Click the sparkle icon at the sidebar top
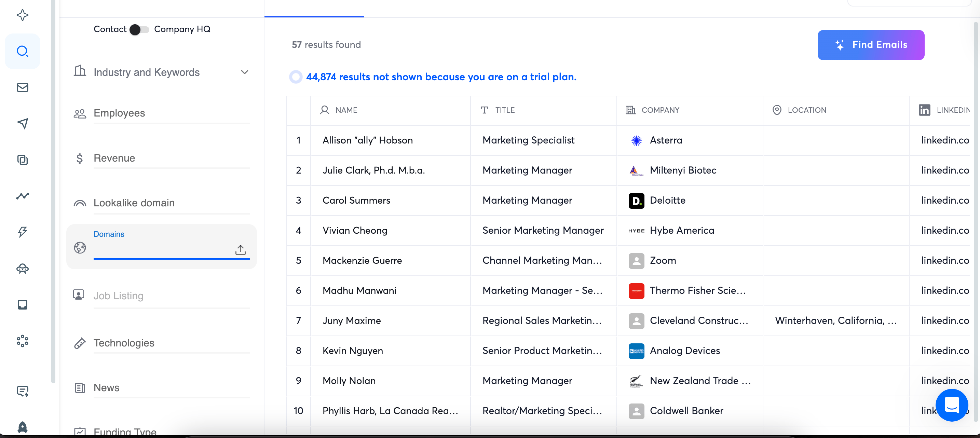980x438 pixels. 23,15
